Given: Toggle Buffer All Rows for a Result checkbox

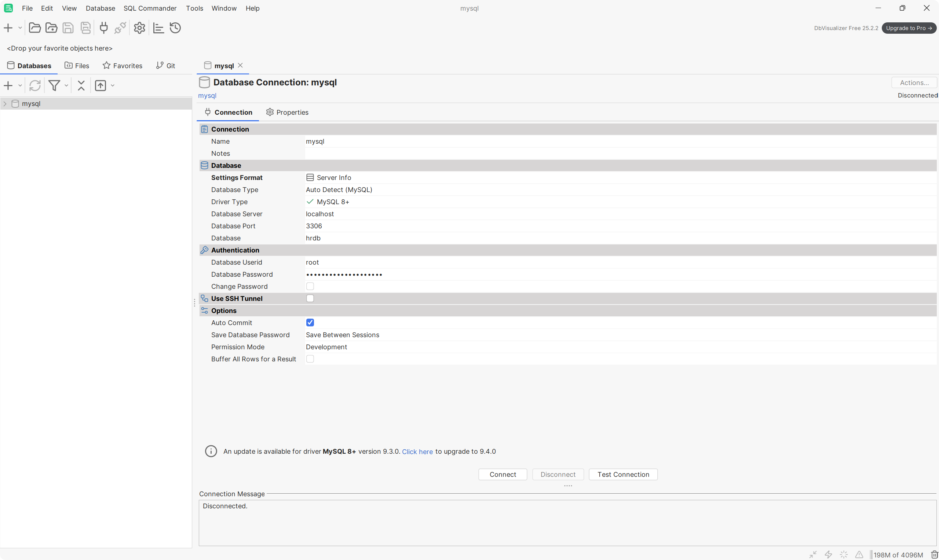Looking at the screenshot, I should [310, 359].
